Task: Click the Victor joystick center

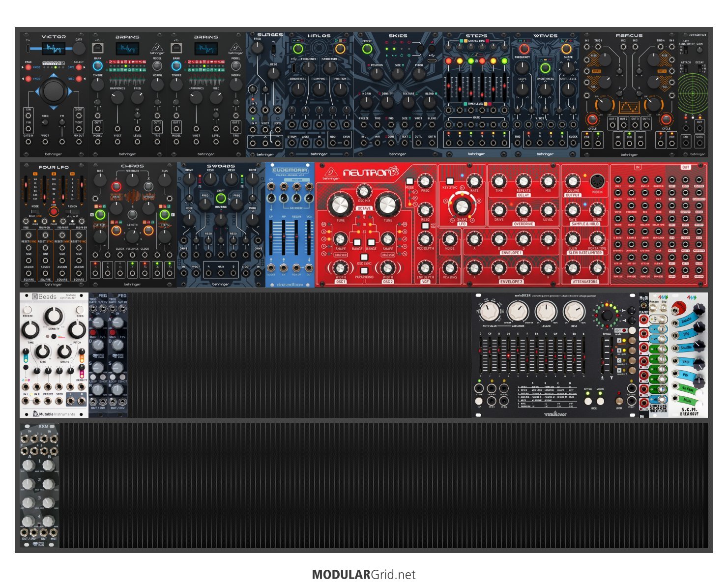Action: click(53, 91)
